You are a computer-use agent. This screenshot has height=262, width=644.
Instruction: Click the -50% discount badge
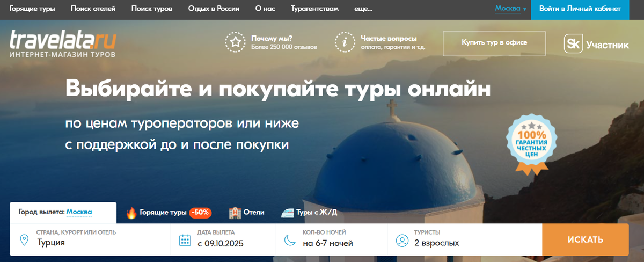pos(200,213)
